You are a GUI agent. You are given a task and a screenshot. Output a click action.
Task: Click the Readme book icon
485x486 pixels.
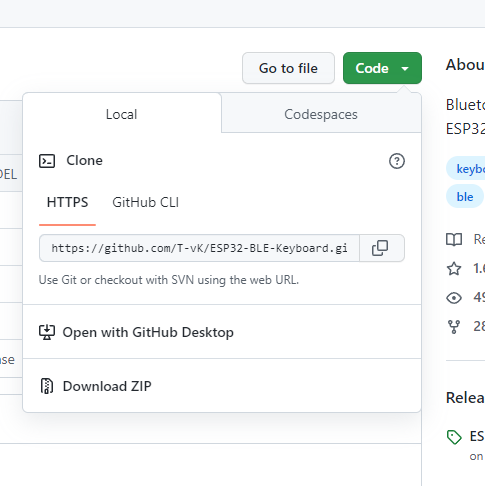[454, 239]
